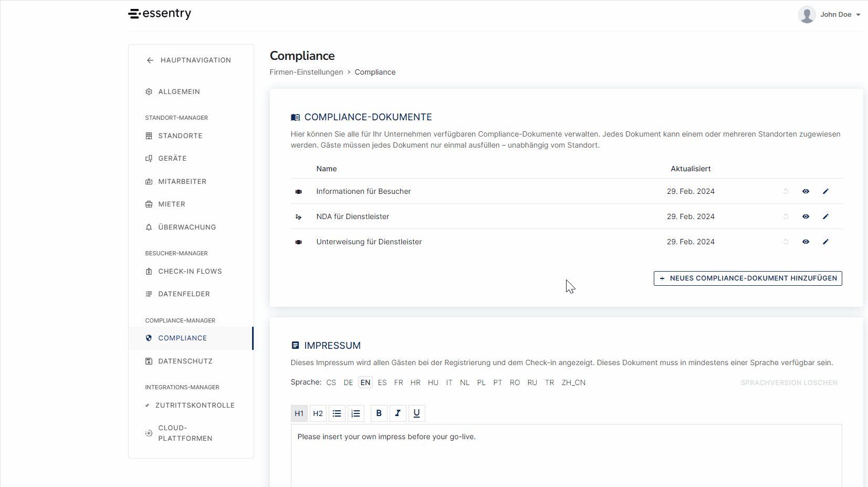Click restore icon for Unterweisung für Dienstleister
This screenshot has width=868, height=487.
[786, 242]
